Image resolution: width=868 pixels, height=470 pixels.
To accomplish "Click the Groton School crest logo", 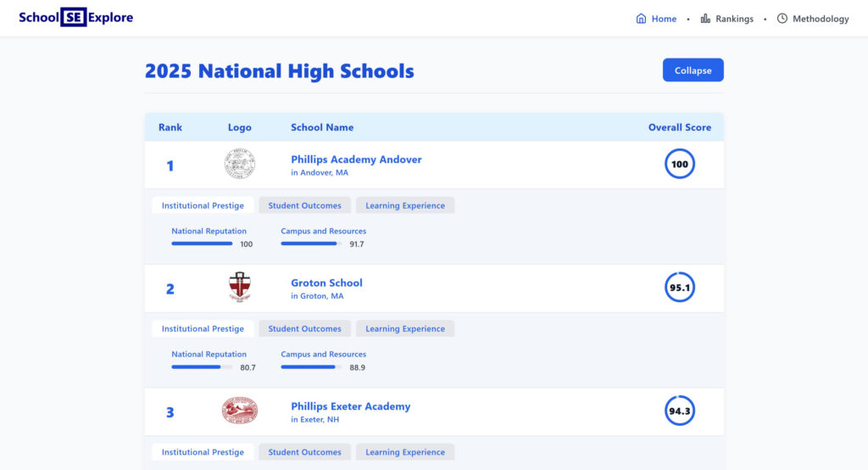I will point(240,288).
